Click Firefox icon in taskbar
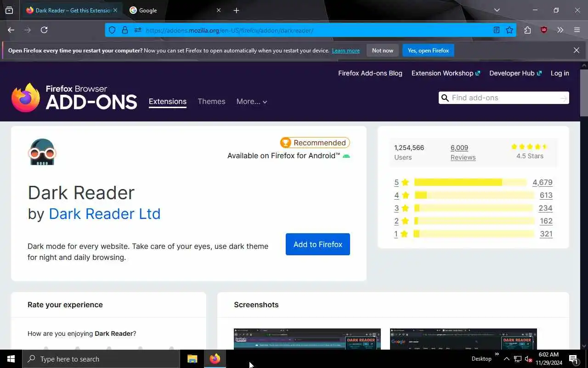 215,359
